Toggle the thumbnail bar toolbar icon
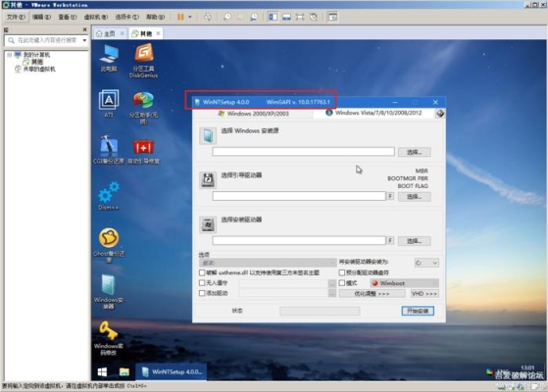The image size is (548, 392). click(286, 17)
